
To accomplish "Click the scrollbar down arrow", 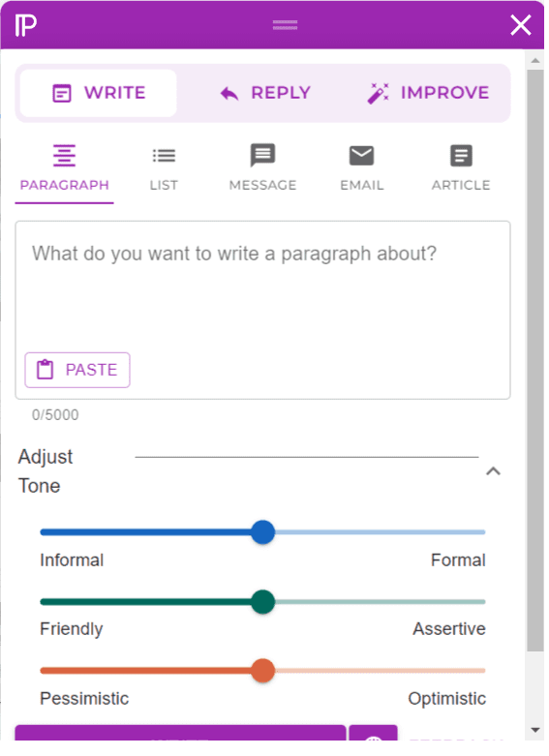I will pyautogui.click(x=535, y=730).
